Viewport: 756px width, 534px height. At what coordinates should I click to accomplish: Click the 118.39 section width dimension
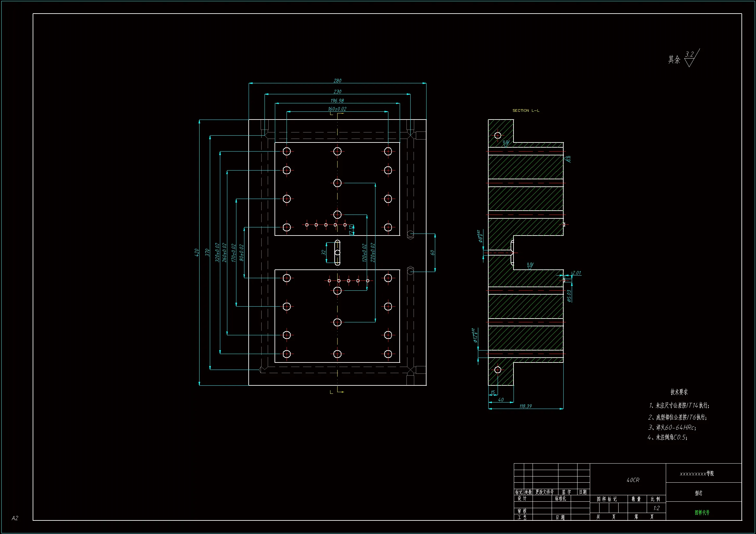point(525,406)
